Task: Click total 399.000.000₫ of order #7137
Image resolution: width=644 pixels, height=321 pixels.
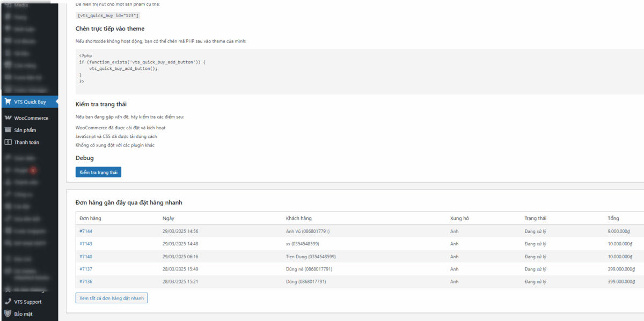Action: click(x=621, y=269)
